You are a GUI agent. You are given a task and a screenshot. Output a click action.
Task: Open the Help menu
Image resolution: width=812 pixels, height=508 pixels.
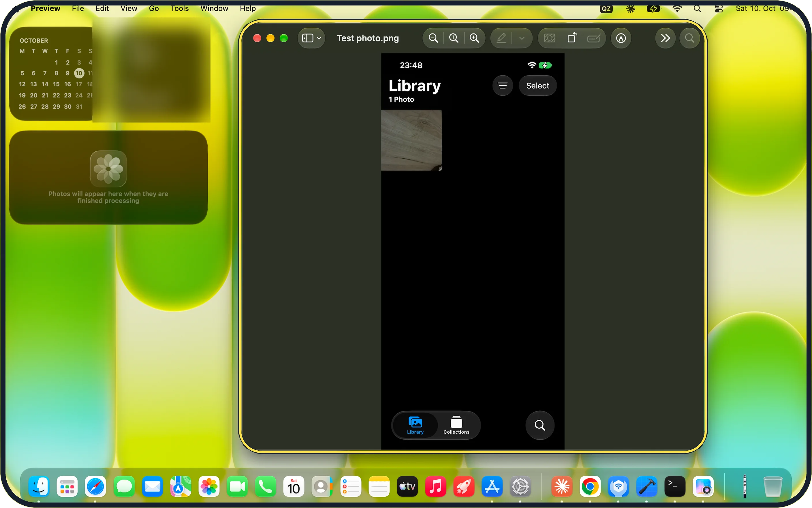point(248,8)
